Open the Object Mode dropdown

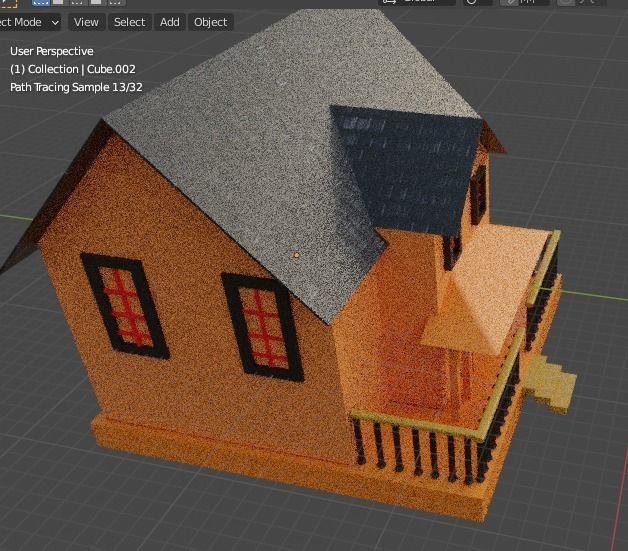30,22
